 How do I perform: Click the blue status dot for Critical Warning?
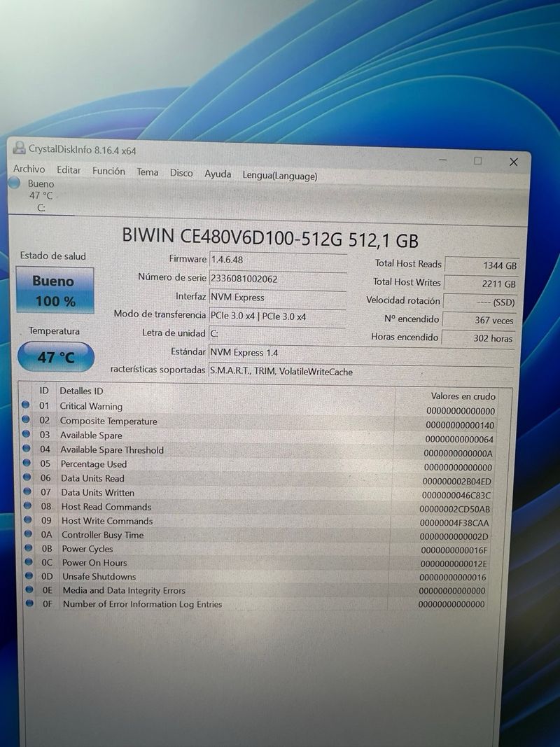point(26,405)
